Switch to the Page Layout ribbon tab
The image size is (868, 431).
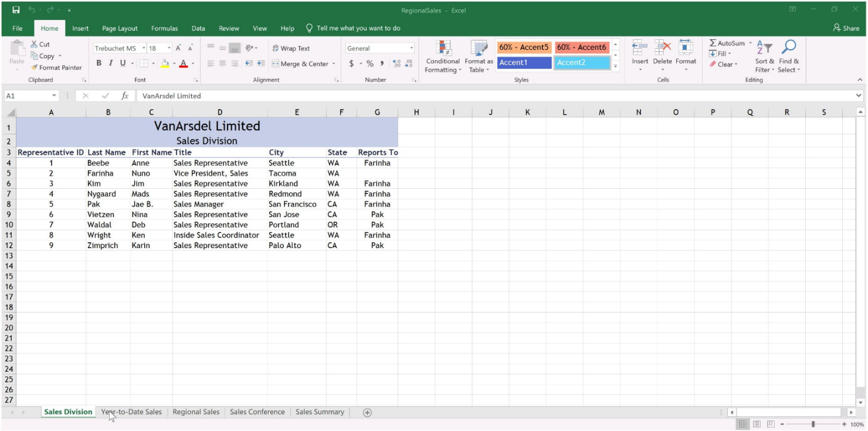pos(120,28)
